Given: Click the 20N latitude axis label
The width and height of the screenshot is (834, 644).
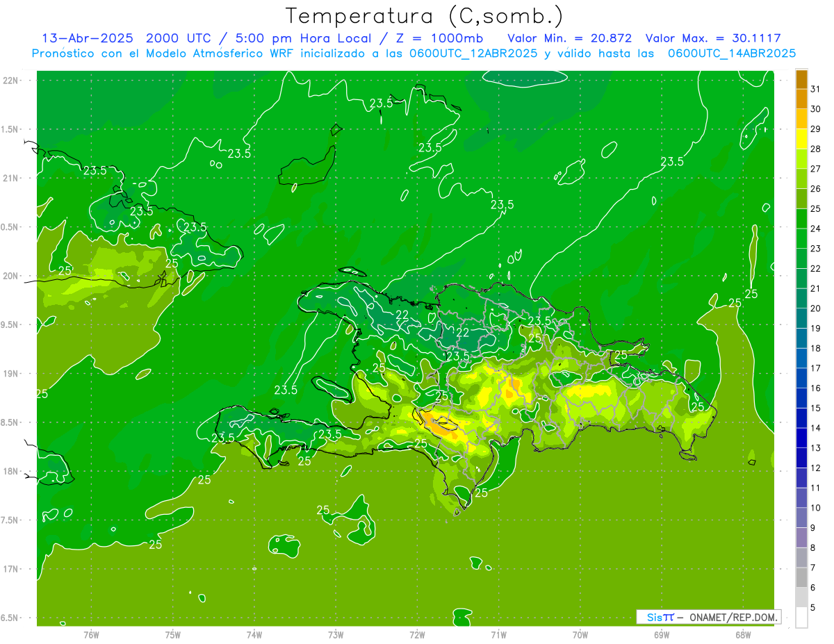Looking at the screenshot, I should click(x=10, y=276).
